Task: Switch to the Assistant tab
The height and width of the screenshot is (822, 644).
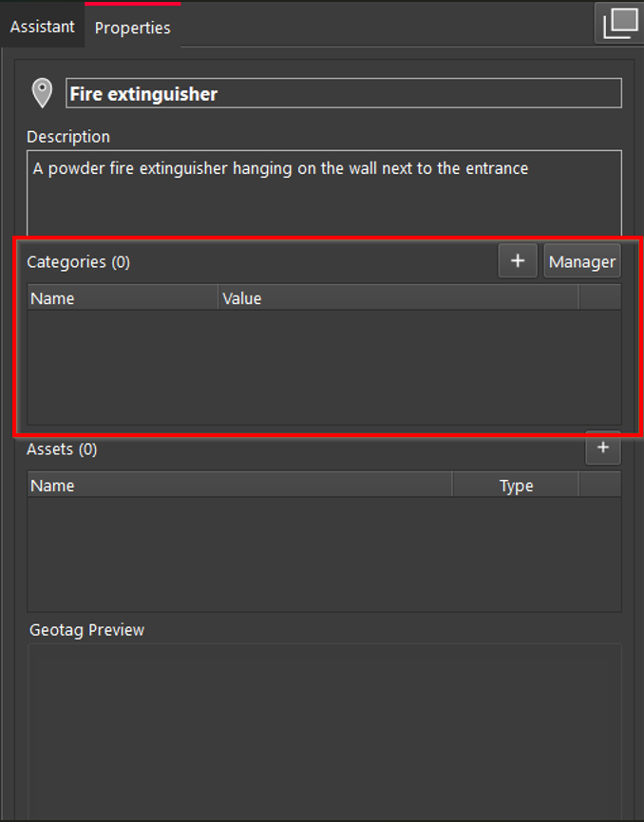Action: 42,27
